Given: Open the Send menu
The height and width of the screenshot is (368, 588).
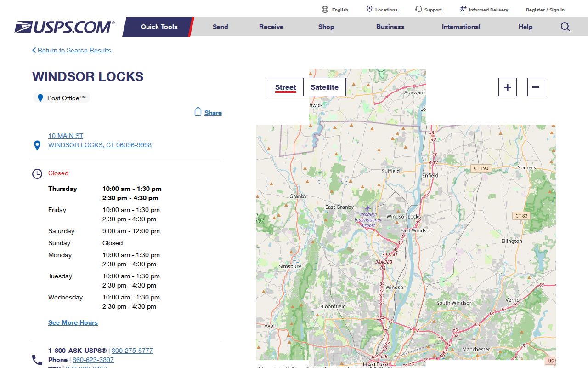Looking at the screenshot, I should [x=220, y=27].
